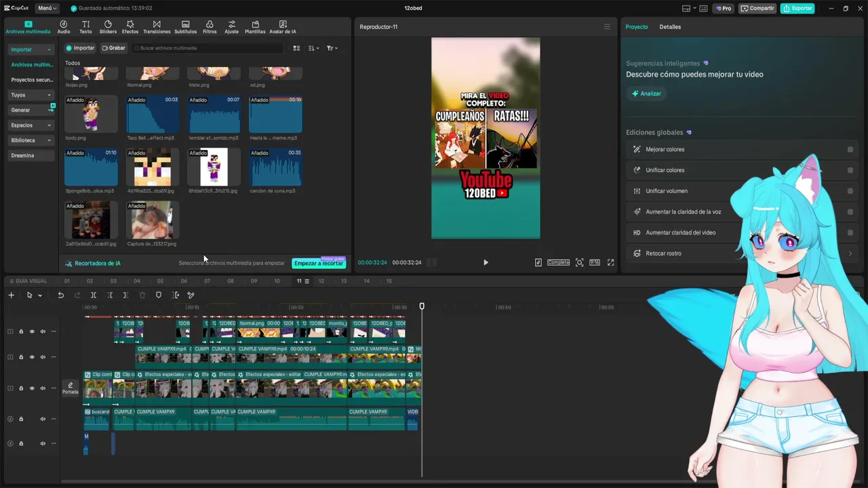Open Archivos multimedia tab

(28, 27)
